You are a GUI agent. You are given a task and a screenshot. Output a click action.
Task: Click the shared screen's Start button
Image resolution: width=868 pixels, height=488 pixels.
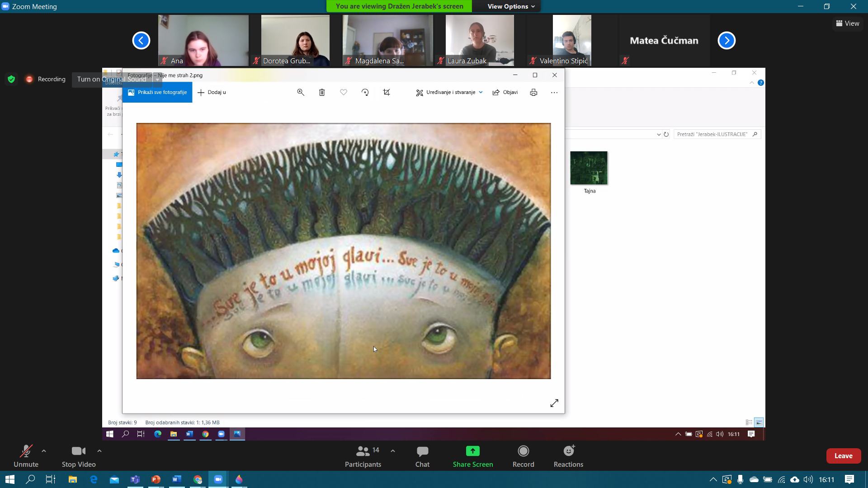tap(109, 434)
